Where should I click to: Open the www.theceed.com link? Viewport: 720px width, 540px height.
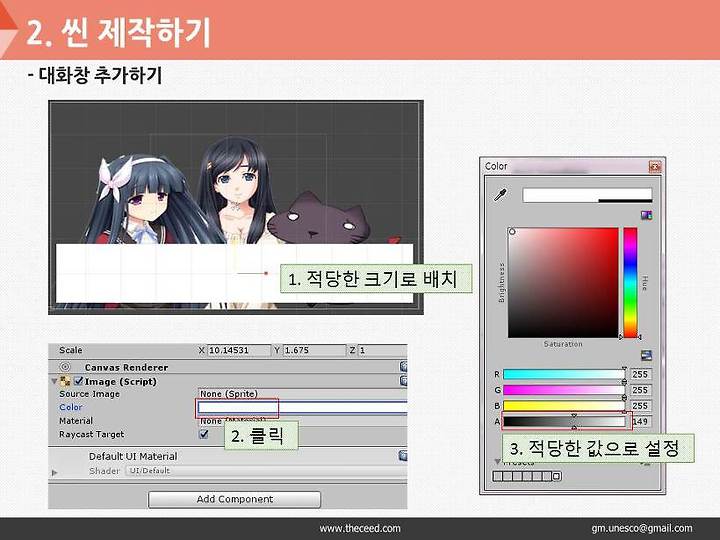pos(360,529)
